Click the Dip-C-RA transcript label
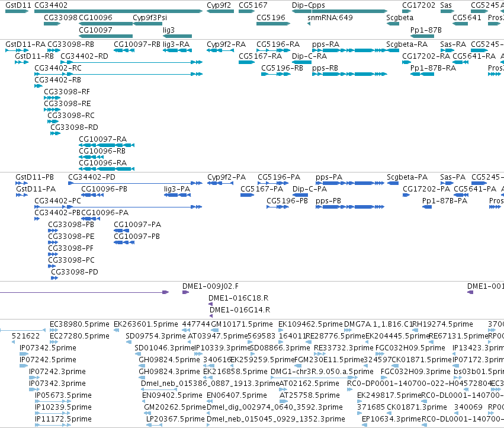This screenshot has height=428, width=504. [310, 56]
